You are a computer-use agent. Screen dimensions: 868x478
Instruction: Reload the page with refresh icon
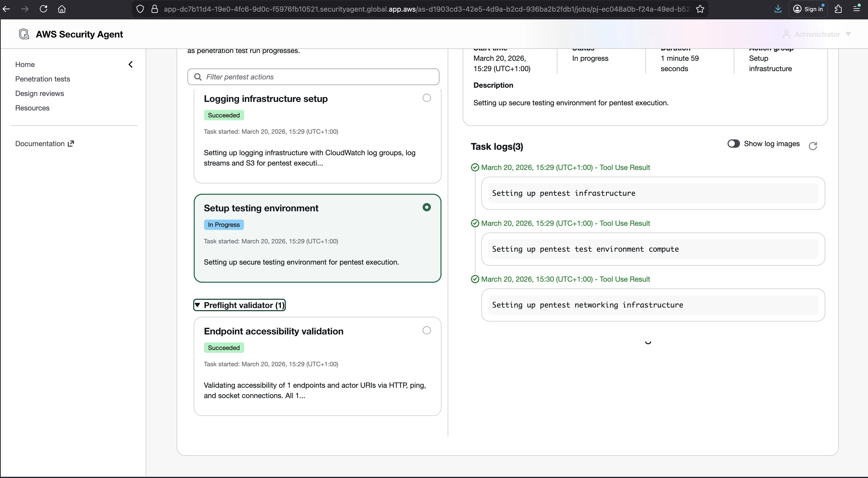(x=43, y=9)
